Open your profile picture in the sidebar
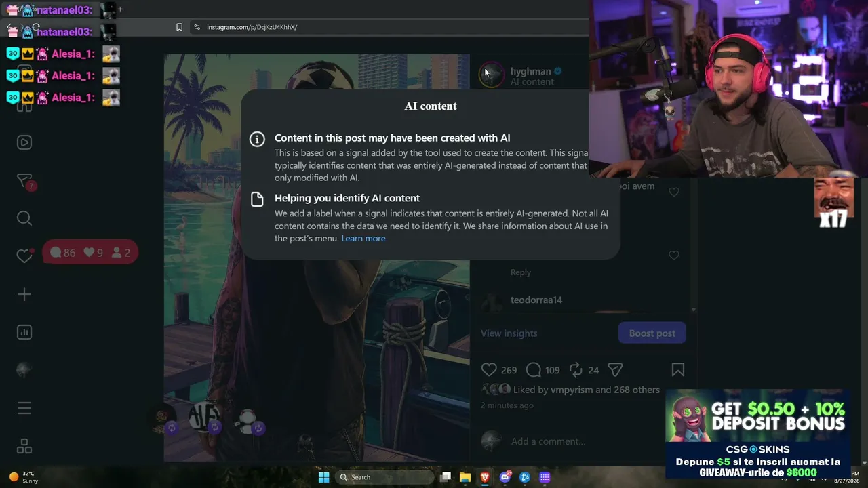The width and height of the screenshot is (868, 488). 24,370
